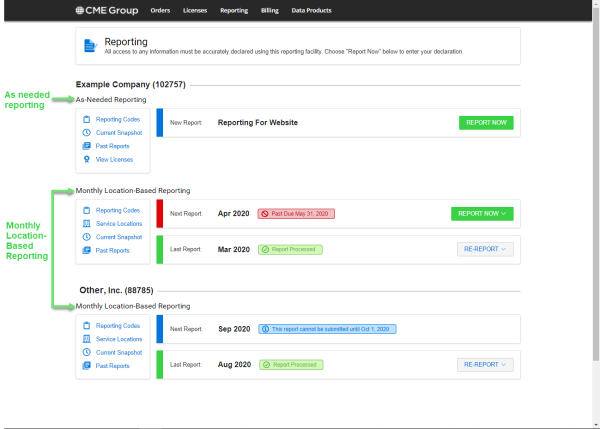
Task: Click the View Licenses icon
Action: point(87,159)
